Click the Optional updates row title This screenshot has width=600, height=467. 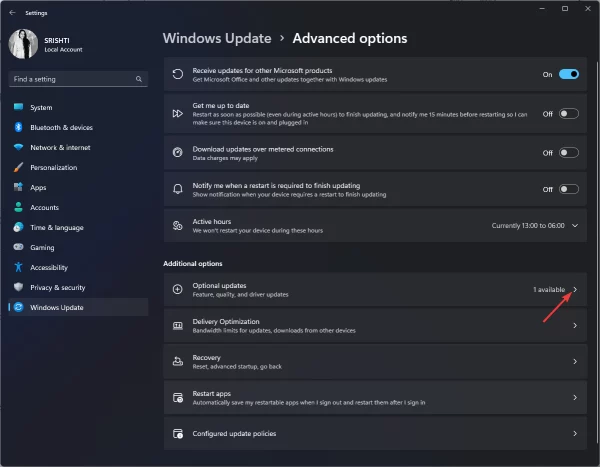pos(219,286)
